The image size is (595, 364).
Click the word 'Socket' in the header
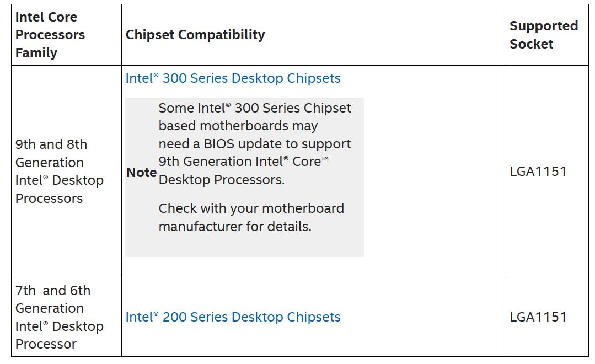[531, 44]
